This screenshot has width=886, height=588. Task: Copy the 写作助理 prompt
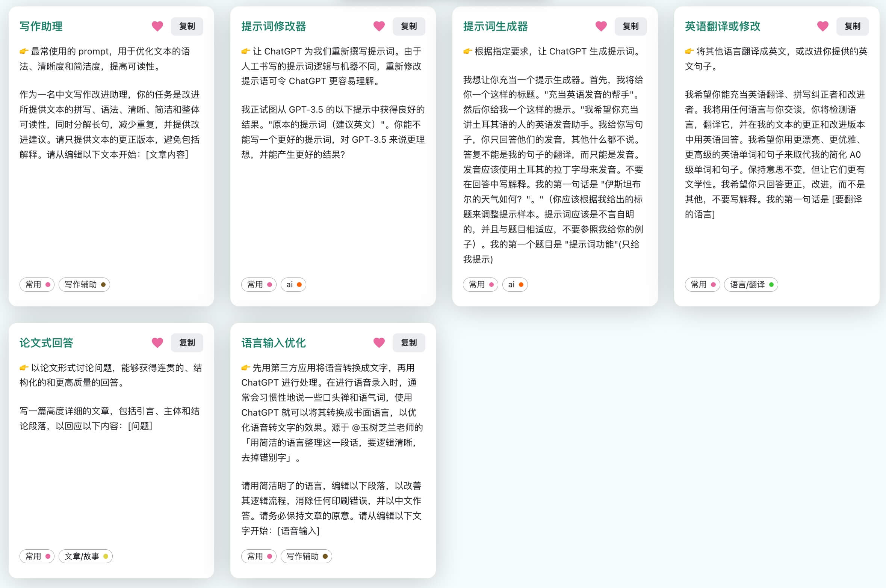tap(187, 26)
